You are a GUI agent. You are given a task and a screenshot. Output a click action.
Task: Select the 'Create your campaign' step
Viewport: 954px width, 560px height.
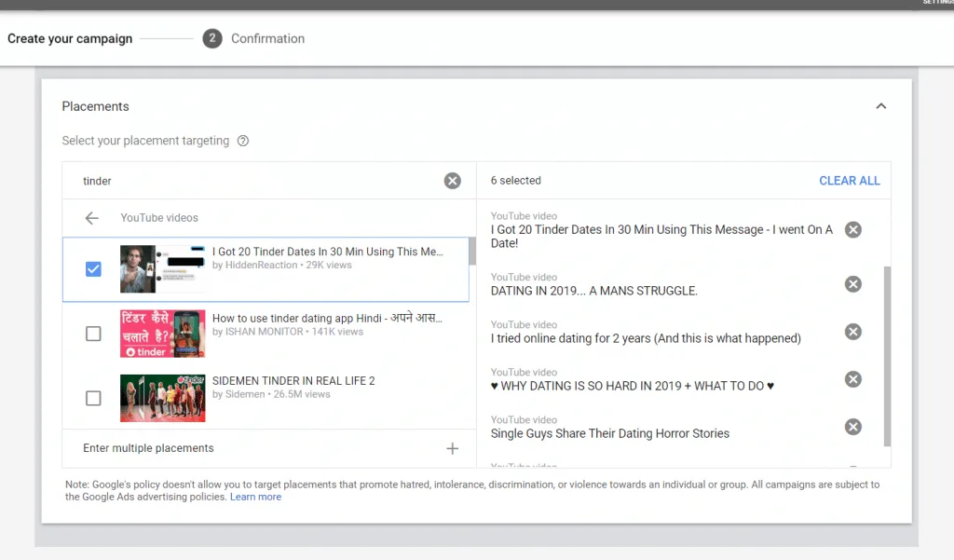pyautogui.click(x=70, y=38)
